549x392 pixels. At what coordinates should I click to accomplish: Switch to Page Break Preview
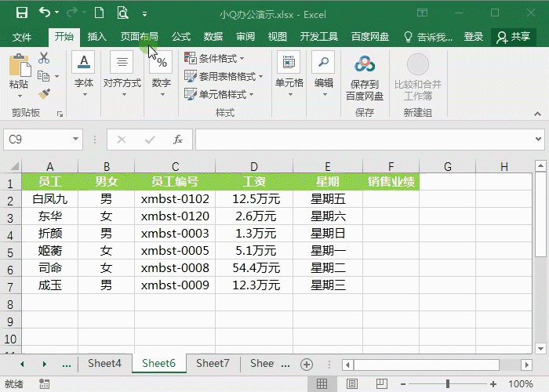382,383
